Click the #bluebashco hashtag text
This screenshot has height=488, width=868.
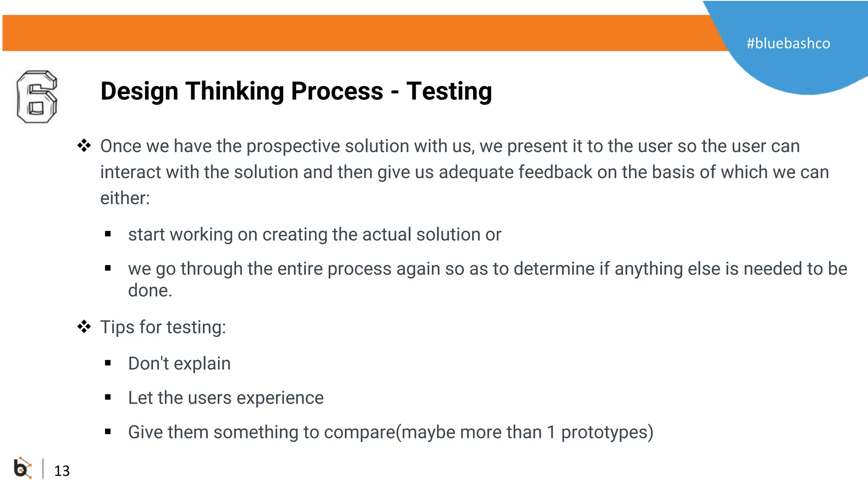tap(788, 43)
